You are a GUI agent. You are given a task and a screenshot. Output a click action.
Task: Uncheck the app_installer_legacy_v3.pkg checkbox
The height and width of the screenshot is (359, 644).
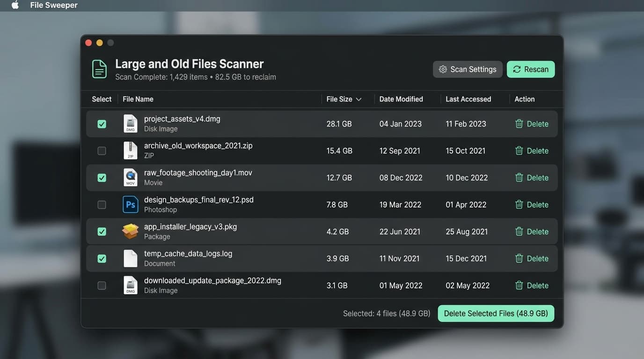(x=102, y=231)
